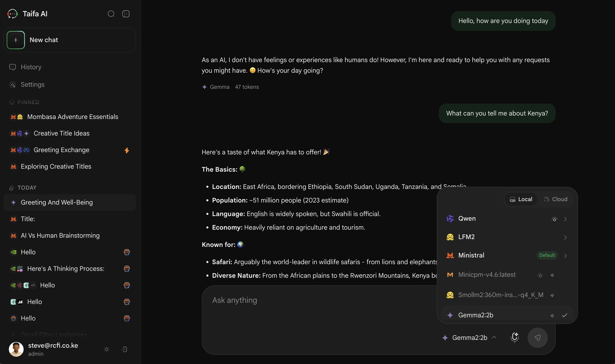Click sparkle icon on Gemma2:2b model row
The image size is (615, 364).
(x=552, y=315)
